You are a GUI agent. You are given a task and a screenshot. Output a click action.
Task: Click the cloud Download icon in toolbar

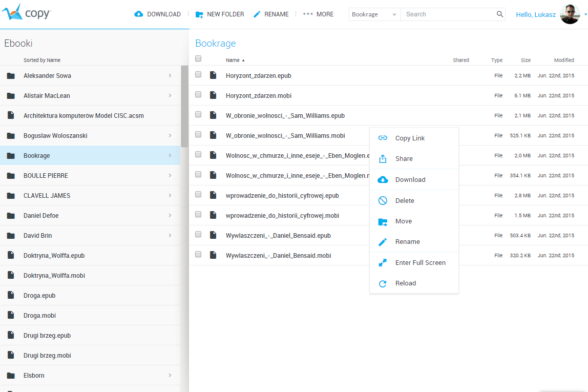139,14
